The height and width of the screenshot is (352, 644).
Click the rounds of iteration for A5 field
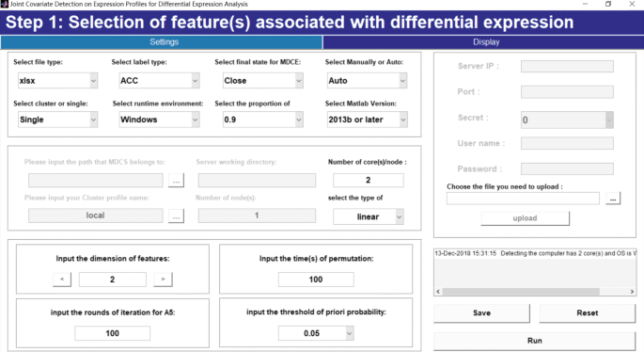[113, 333]
